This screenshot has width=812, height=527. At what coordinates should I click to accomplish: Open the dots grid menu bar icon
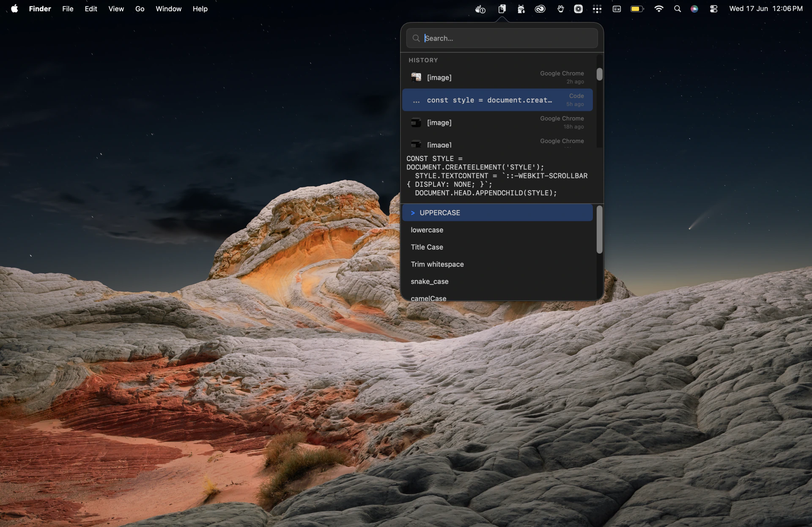pos(597,9)
